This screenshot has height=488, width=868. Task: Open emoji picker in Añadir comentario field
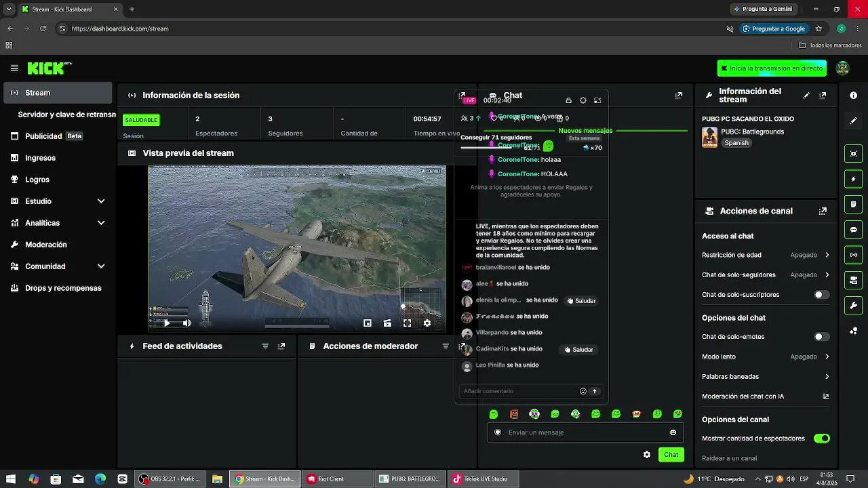(583, 391)
